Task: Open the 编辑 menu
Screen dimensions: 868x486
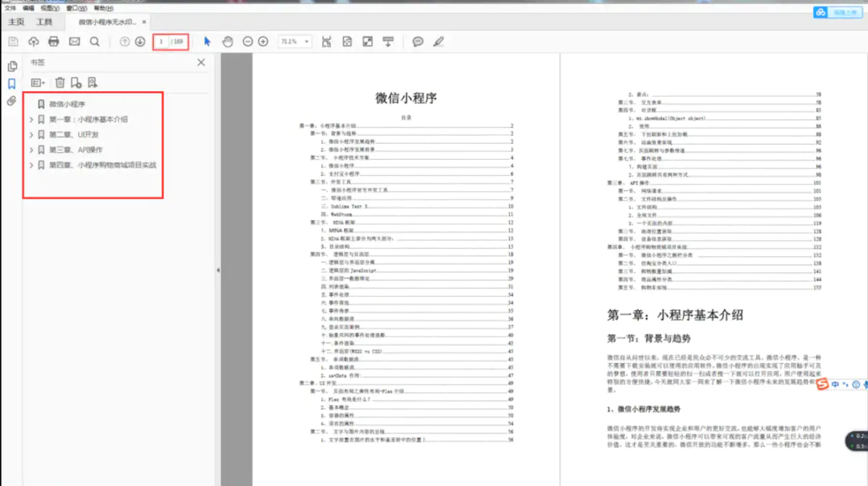Action: point(28,8)
